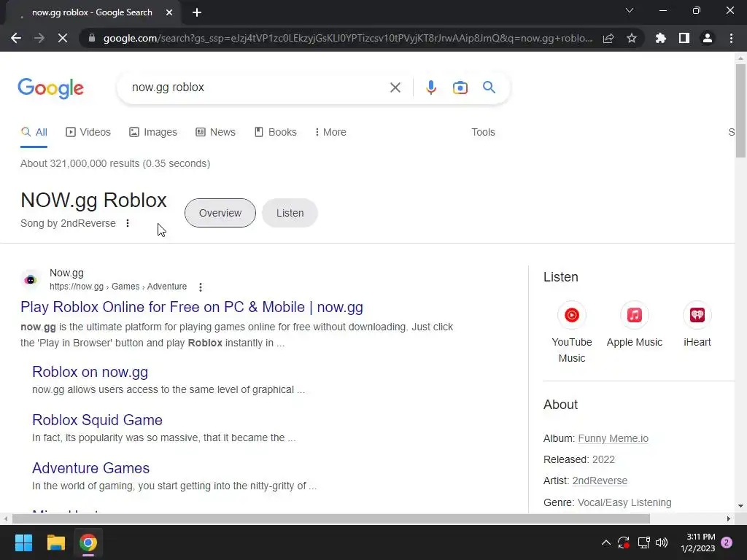This screenshot has width=747, height=560.
Task: Click the magnifier search button
Action: [x=489, y=87]
